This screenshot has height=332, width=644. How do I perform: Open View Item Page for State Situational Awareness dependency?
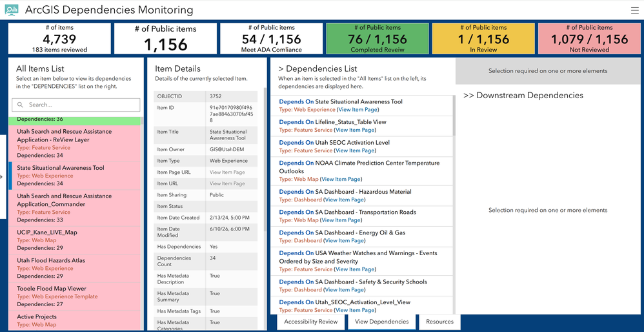click(357, 110)
